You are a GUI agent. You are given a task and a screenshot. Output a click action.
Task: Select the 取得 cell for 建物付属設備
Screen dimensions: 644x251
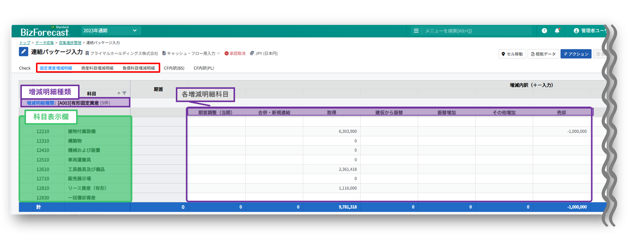(x=332, y=131)
